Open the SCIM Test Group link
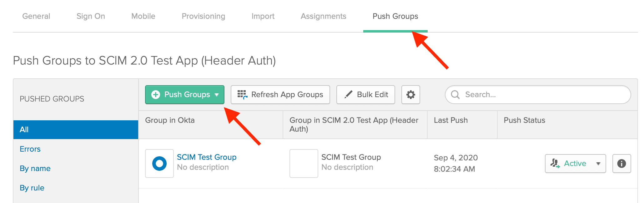Screen dimensions: 644x203 tap(207, 157)
